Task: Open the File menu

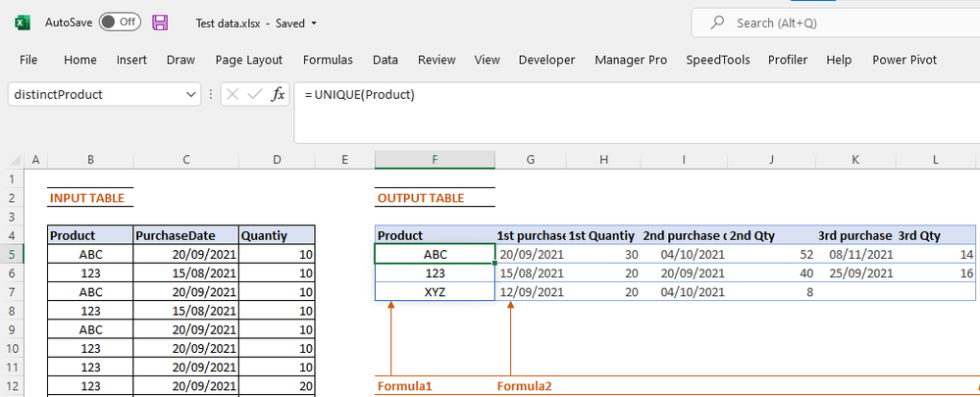Action: click(x=28, y=60)
